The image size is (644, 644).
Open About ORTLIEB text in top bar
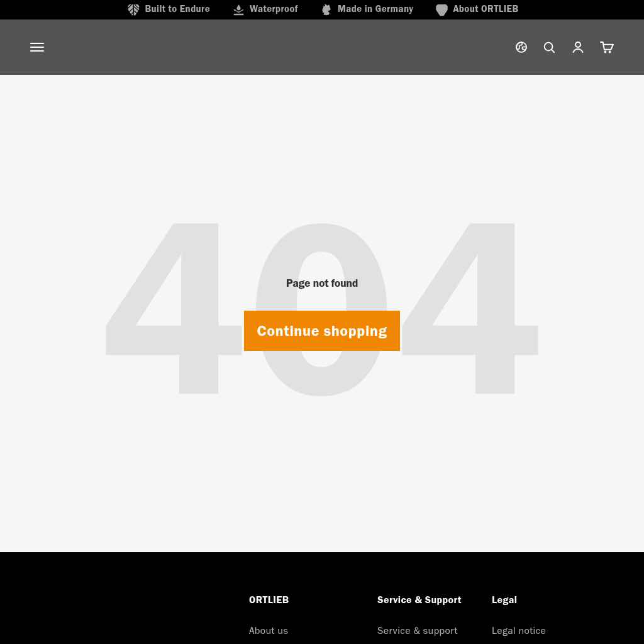coord(486,9)
